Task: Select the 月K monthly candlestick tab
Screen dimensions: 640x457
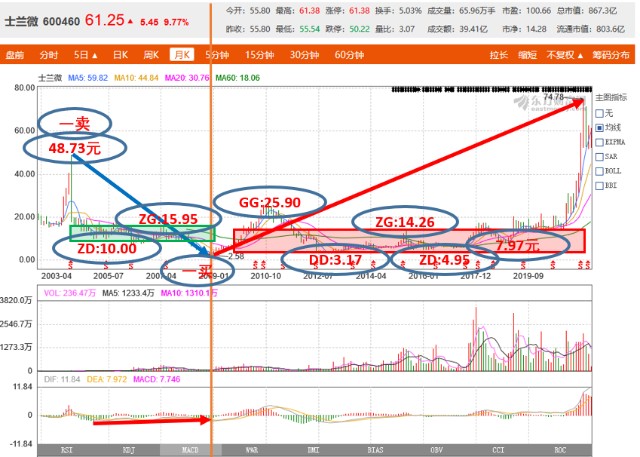Action: click(182, 55)
